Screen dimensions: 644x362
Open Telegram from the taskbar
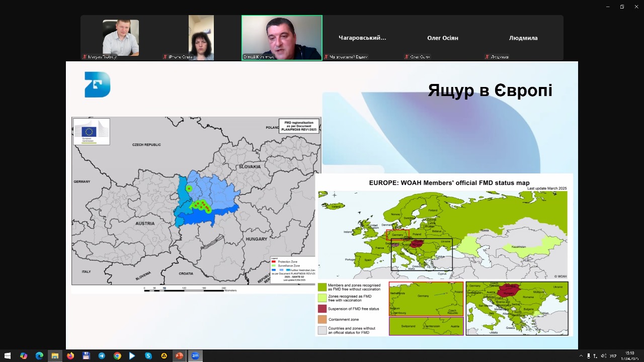(102, 355)
